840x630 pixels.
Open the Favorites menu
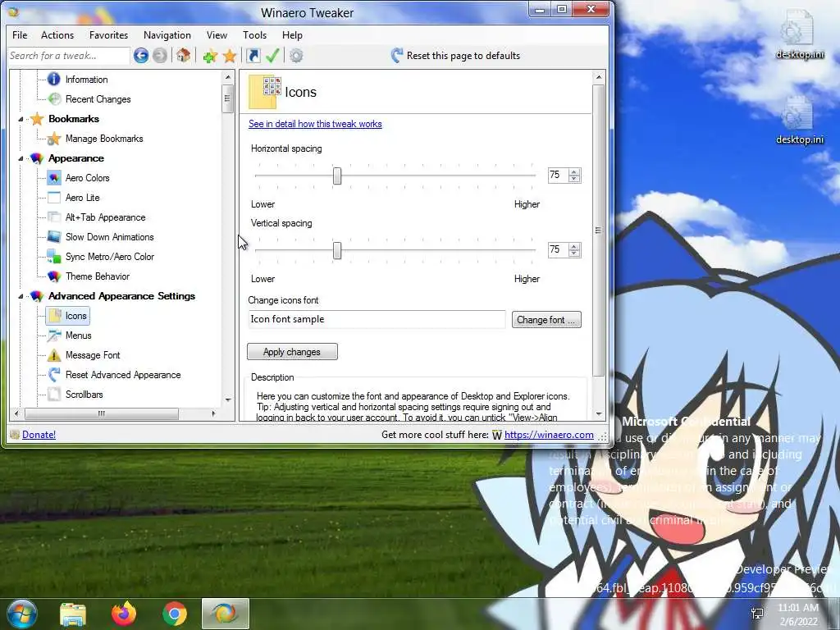click(x=109, y=34)
